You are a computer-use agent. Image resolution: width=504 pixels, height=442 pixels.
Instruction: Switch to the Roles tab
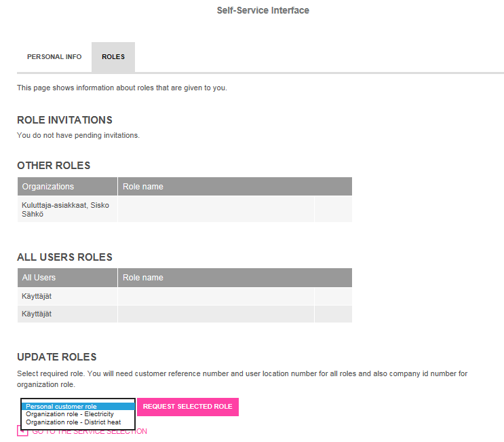[113, 57]
